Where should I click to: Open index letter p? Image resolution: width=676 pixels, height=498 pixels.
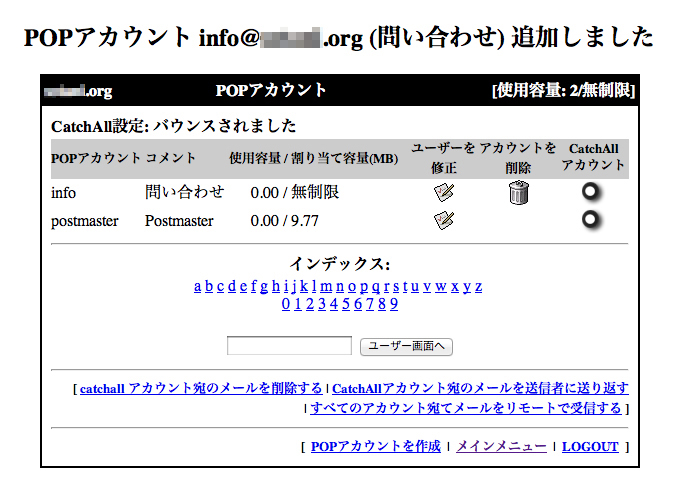(364, 286)
